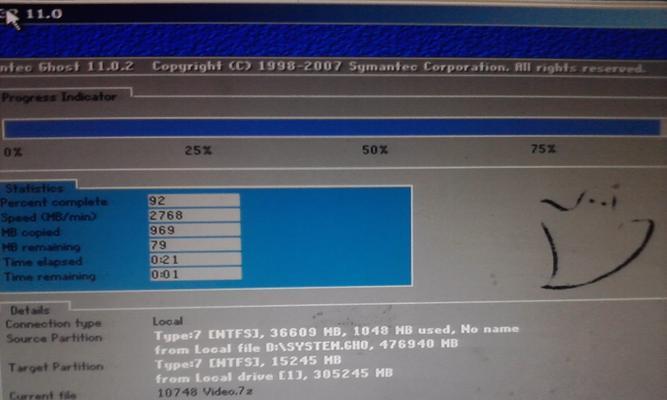The width and height of the screenshot is (667, 400).
Task: Click the Progress Indicator panel heading
Action: click(x=59, y=97)
